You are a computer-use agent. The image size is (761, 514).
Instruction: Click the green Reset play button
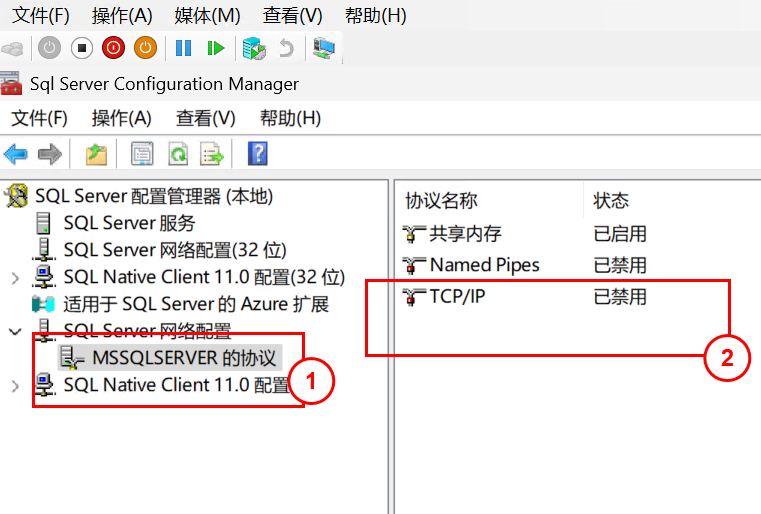215,47
